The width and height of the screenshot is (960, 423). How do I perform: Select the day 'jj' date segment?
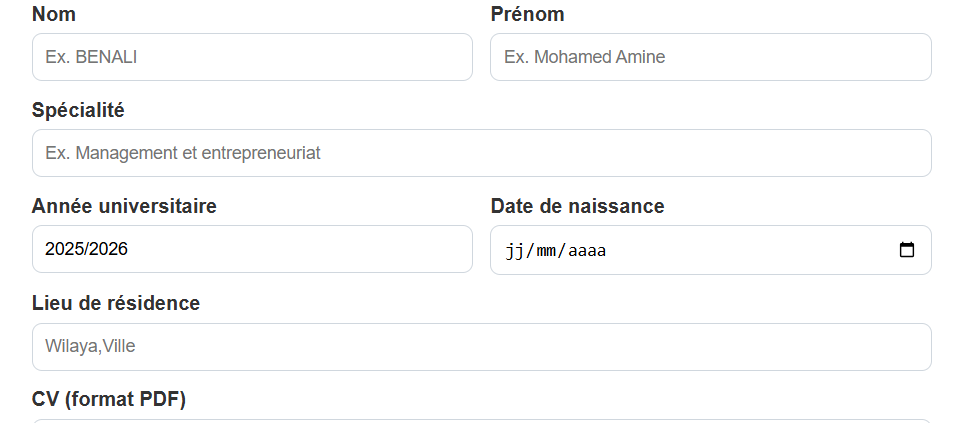tap(514, 250)
